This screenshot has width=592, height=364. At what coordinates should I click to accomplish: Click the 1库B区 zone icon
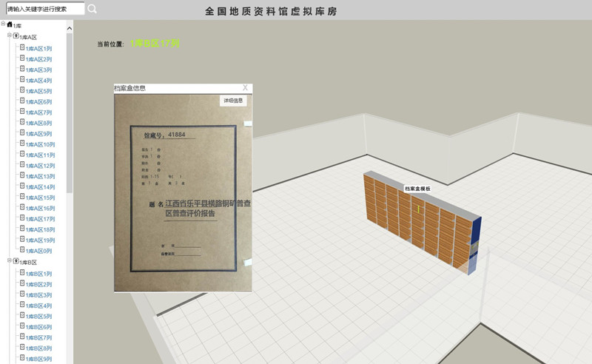16,262
